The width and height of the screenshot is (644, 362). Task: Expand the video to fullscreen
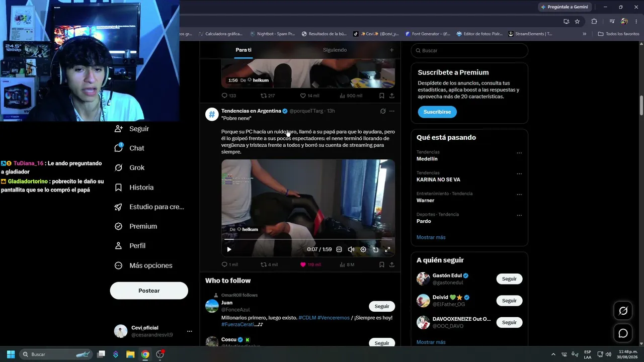(387, 249)
